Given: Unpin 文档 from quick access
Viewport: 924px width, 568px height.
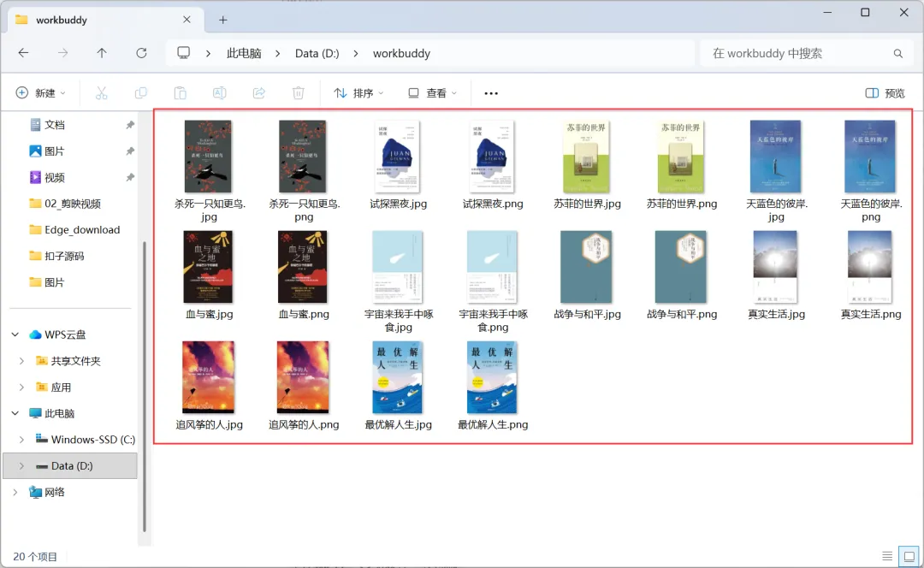Looking at the screenshot, I should 130,125.
